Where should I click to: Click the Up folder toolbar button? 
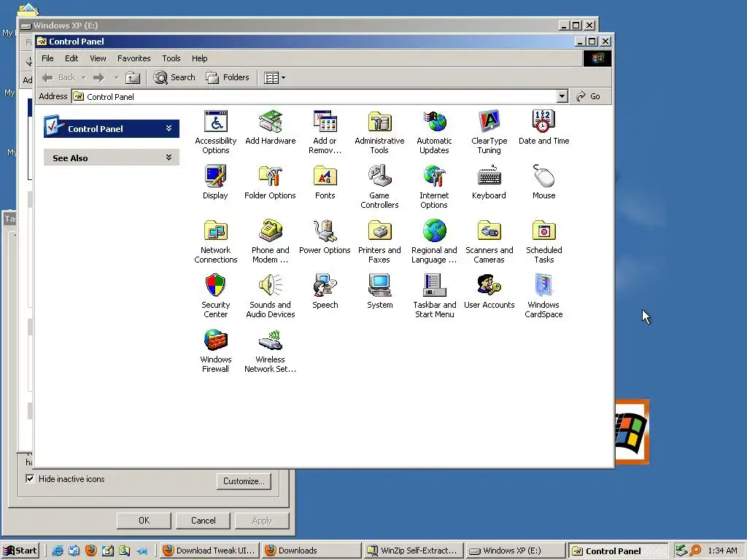[x=133, y=77]
